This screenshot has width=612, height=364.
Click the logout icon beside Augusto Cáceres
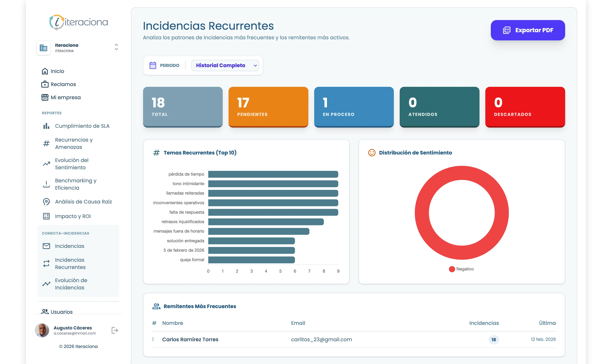(114, 330)
